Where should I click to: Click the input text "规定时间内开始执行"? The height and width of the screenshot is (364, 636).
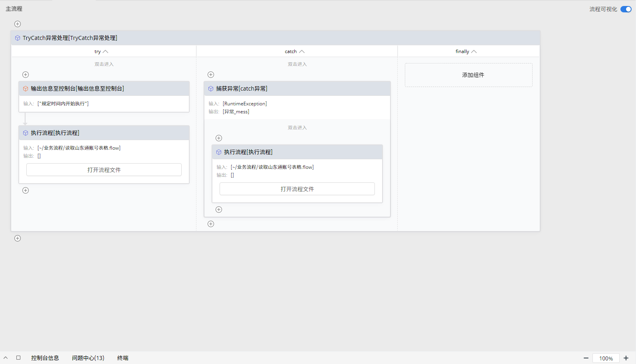pos(63,104)
